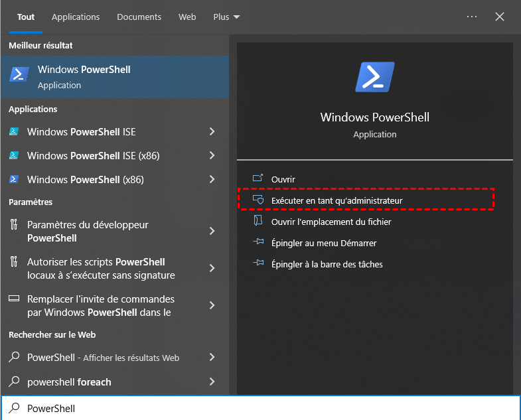
Task: Switch to the Documents tab
Action: pos(139,17)
